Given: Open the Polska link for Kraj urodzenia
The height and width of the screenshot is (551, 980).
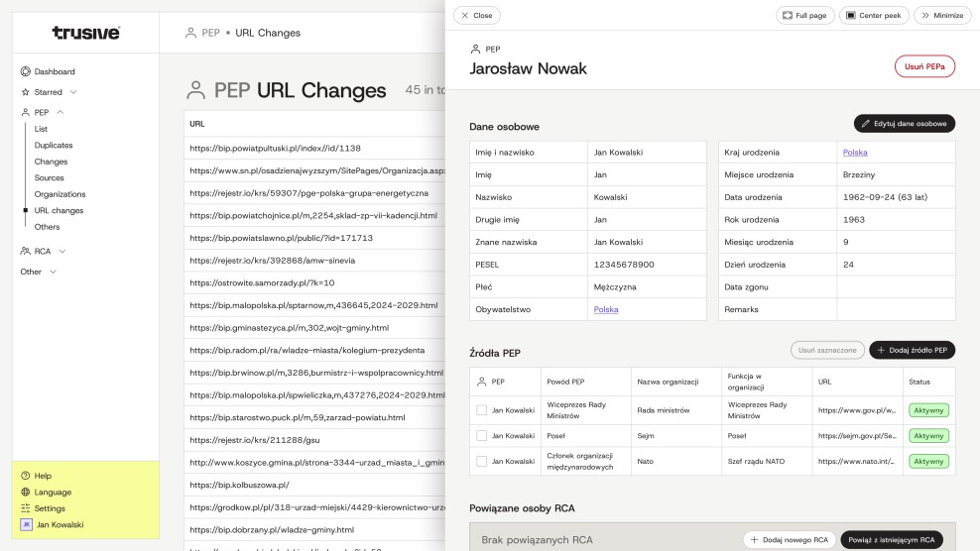Looking at the screenshot, I should coord(854,153).
